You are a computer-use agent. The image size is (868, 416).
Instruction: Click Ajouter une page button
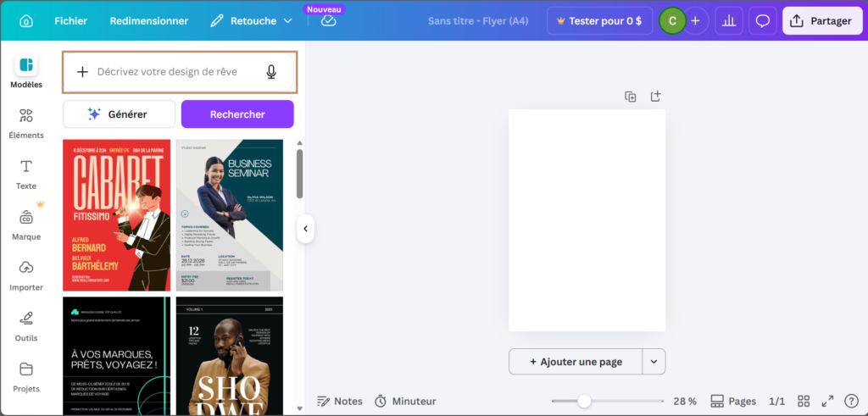(576, 362)
